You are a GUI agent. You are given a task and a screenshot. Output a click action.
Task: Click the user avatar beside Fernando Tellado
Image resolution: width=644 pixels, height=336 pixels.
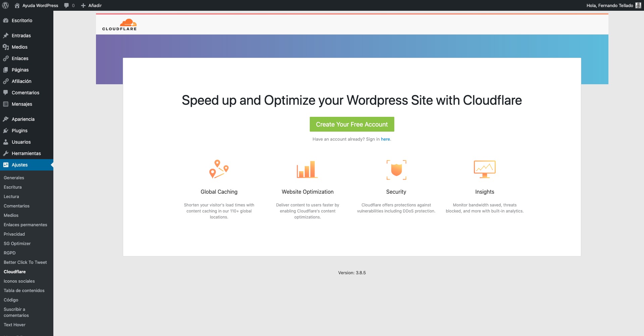tap(638, 5)
